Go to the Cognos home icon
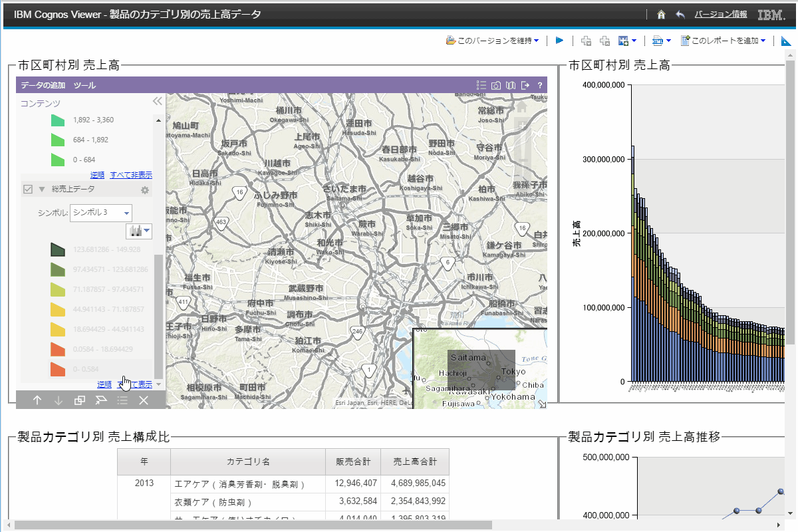The width and height of the screenshot is (798, 532). tap(661, 14)
